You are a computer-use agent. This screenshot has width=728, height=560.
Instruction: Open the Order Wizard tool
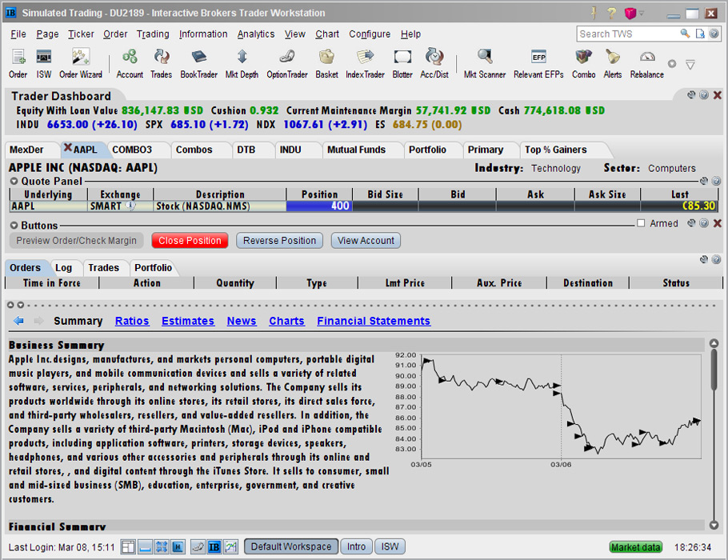point(80,64)
